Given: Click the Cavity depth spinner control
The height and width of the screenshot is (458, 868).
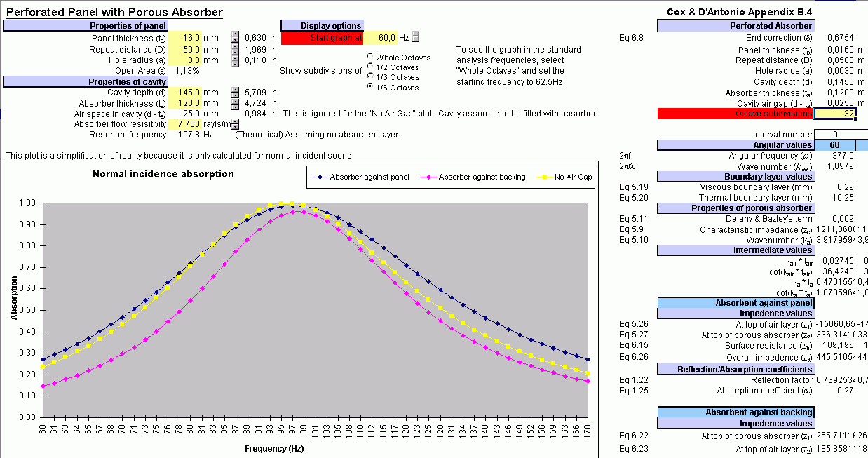Looking at the screenshot, I should 235,92.
